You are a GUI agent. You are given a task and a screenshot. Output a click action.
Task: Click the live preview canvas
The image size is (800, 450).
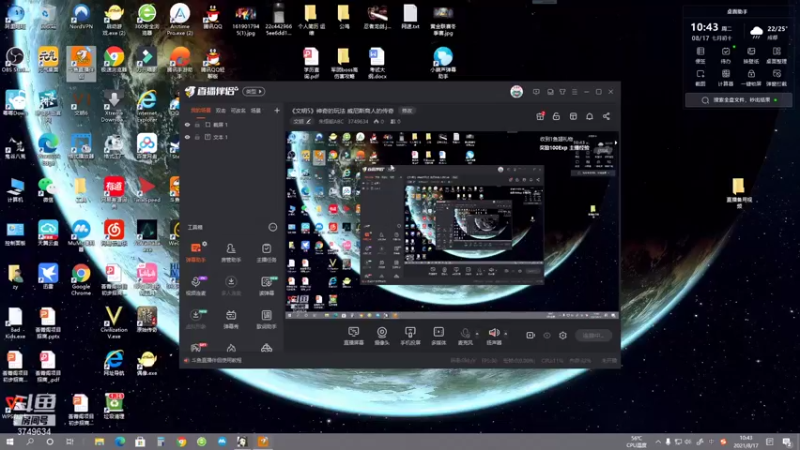(x=452, y=226)
